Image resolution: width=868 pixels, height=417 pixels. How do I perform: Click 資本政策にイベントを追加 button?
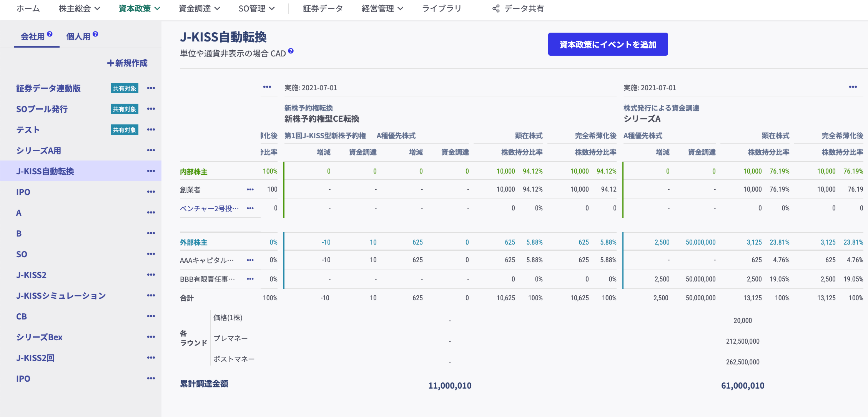click(608, 44)
